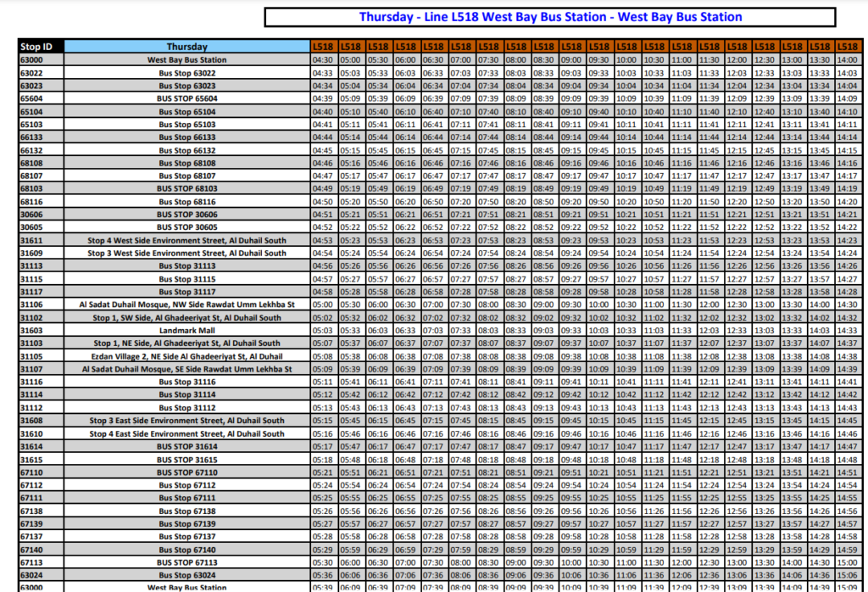Click the Landmark Mall stop name
The image size is (868, 592).
coord(186,330)
